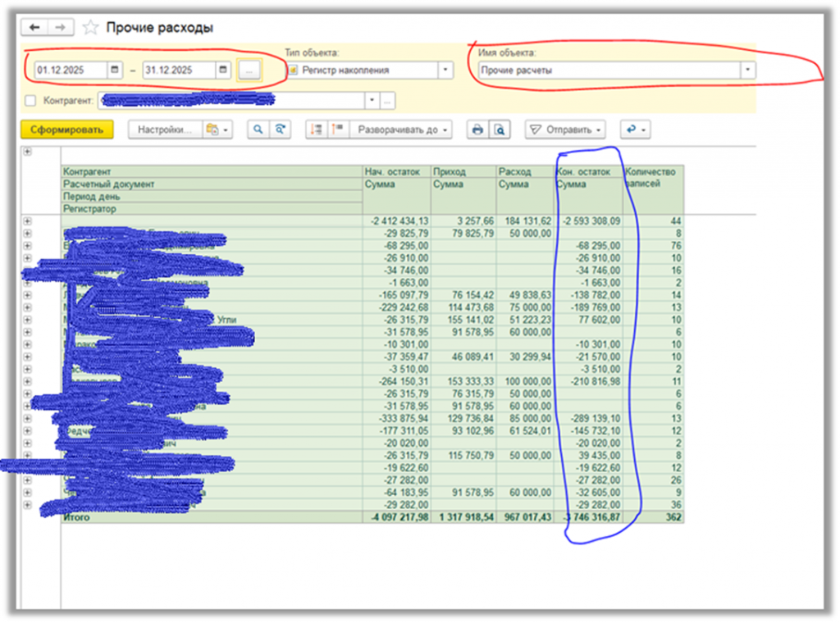Click the period selection ellipsis button
Image resolution: width=840 pixels, height=623 pixels.
click(249, 70)
